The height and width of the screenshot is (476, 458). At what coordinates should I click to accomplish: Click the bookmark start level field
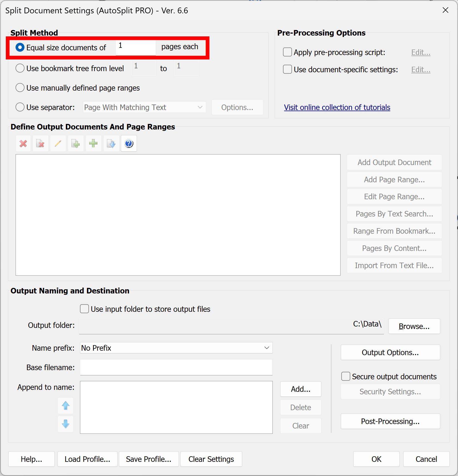(x=144, y=68)
